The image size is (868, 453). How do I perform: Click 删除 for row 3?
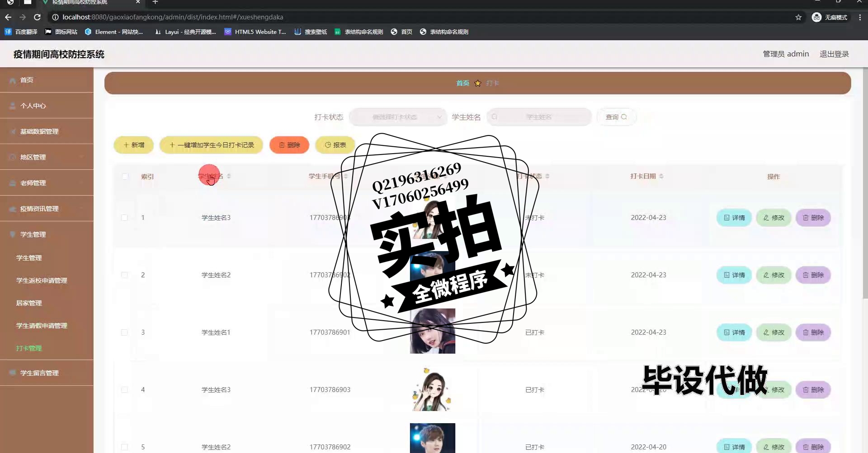click(x=813, y=332)
